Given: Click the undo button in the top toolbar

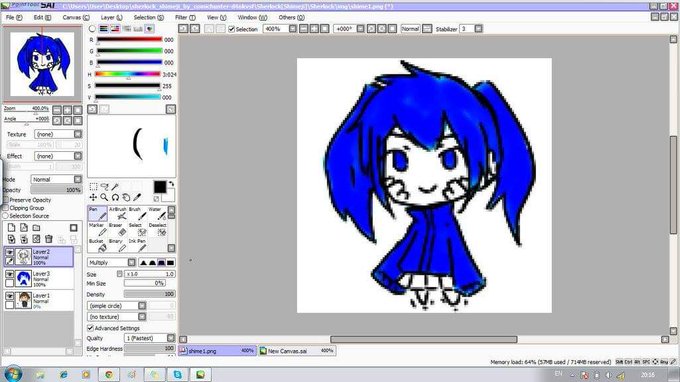Looking at the screenshot, I should pos(183,29).
